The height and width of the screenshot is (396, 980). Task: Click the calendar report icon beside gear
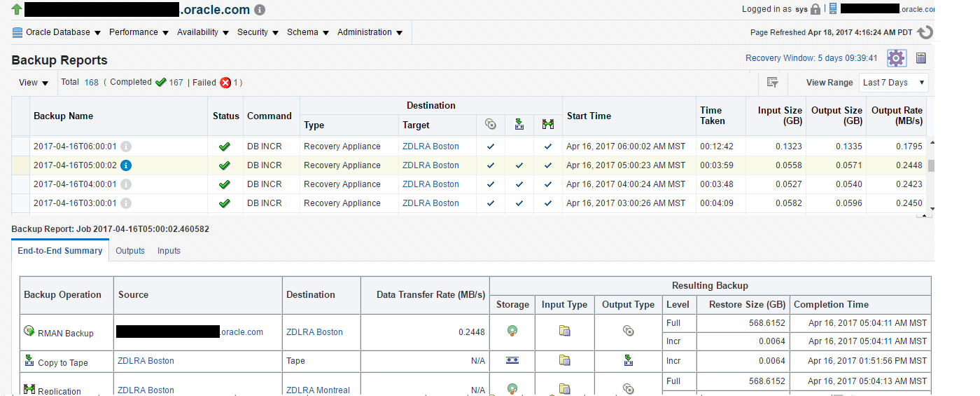point(921,58)
